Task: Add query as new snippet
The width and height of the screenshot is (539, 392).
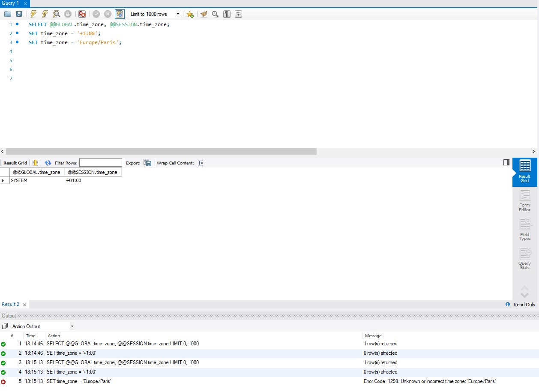Action: coord(190,14)
